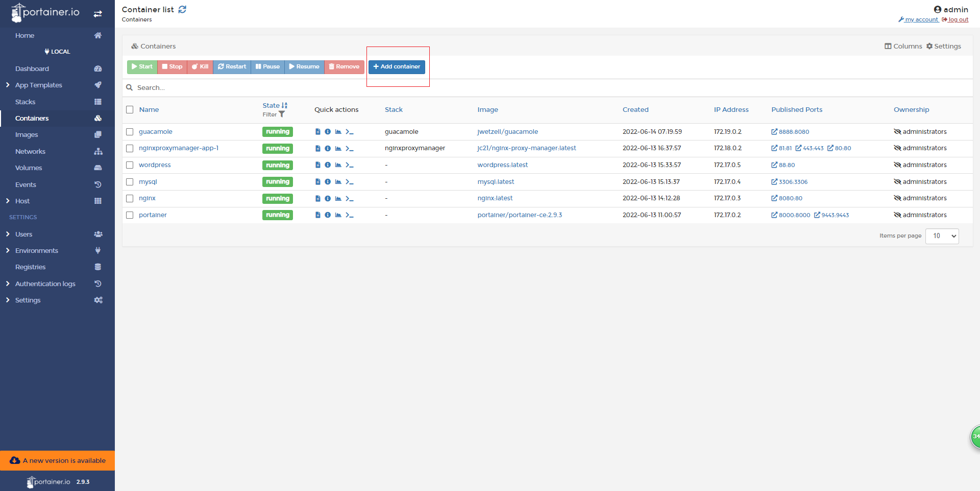Open logs icon for guacamole container
Screen dimensions: 980x491
coord(318,132)
